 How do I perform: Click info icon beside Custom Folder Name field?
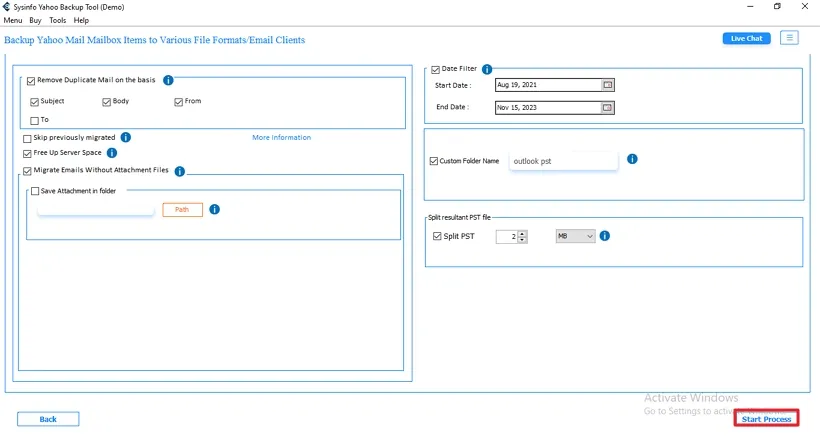(x=632, y=159)
